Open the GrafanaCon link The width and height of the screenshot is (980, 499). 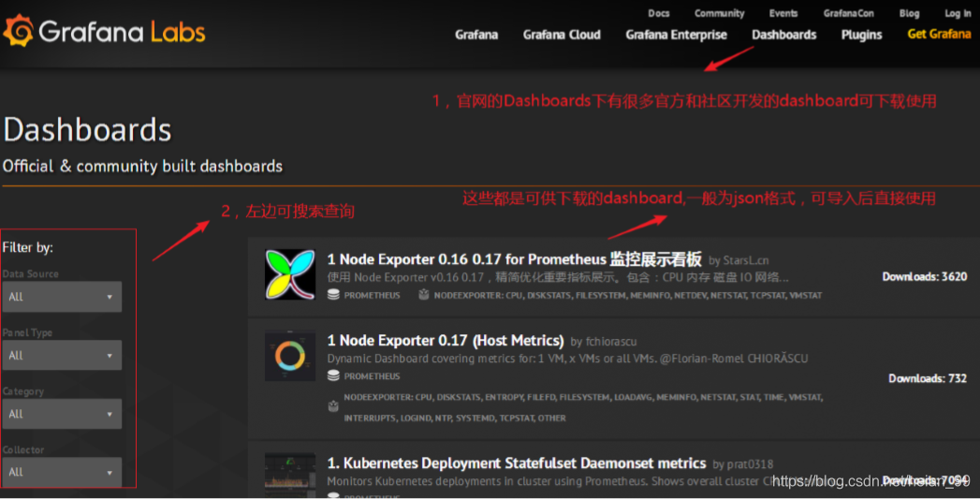(x=848, y=13)
